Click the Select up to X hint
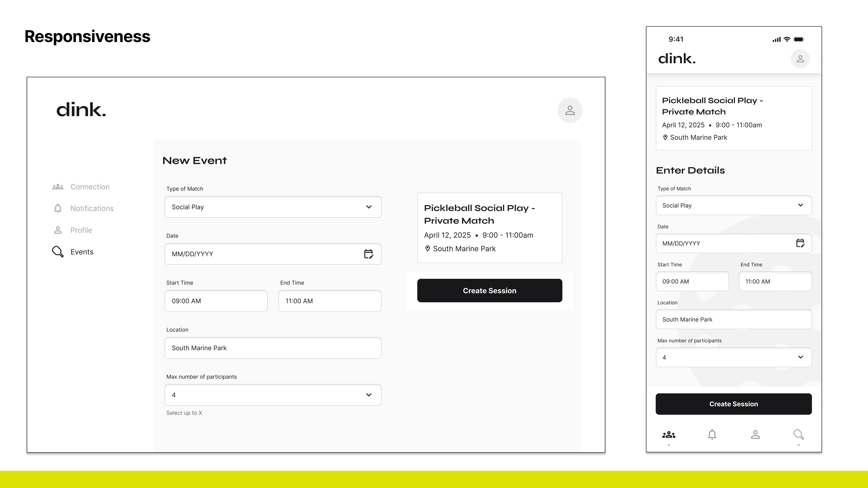This screenshot has width=868, height=488. (184, 413)
